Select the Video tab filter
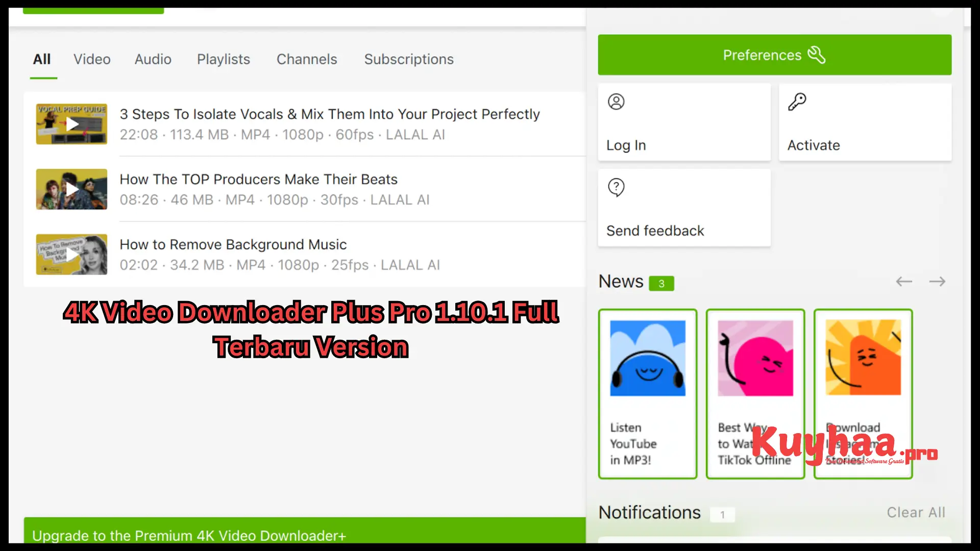Viewport: 980px width, 551px height. pyautogui.click(x=91, y=59)
